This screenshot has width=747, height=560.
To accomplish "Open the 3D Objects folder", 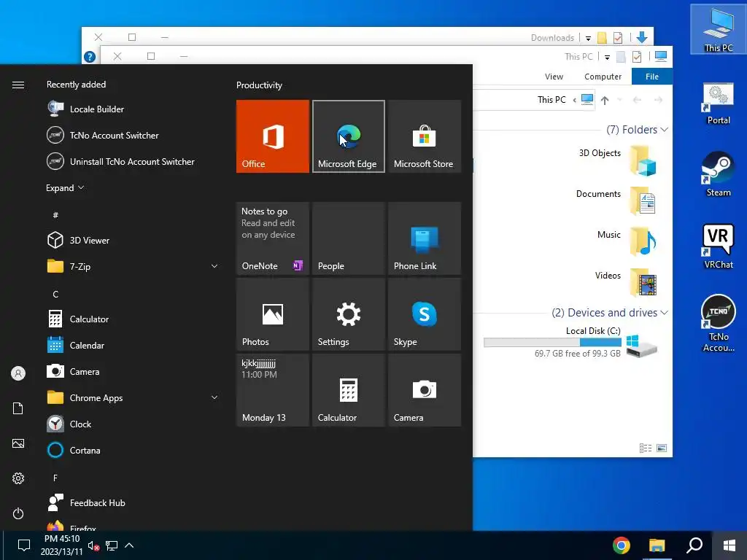I will pyautogui.click(x=617, y=161).
